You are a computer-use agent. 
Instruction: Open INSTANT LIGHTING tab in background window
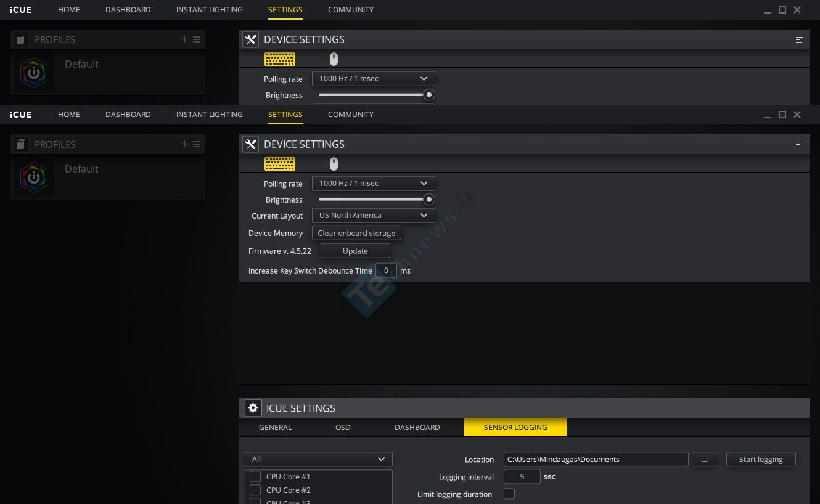(210, 10)
